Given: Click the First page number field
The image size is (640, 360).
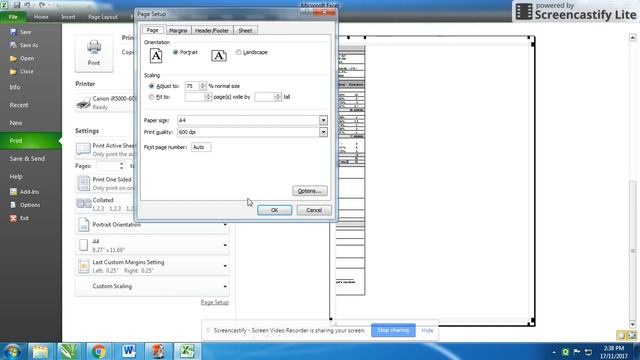Looking at the screenshot, I should (201, 147).
